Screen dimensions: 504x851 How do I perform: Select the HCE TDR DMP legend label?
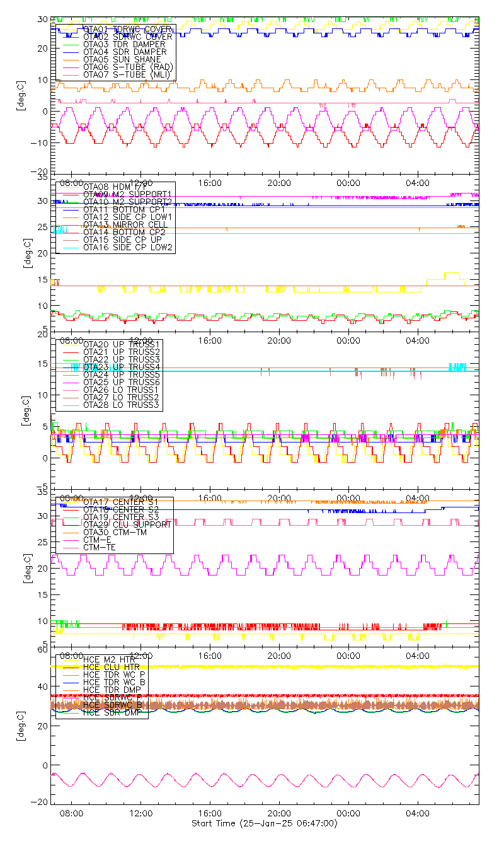coord(113,690)
